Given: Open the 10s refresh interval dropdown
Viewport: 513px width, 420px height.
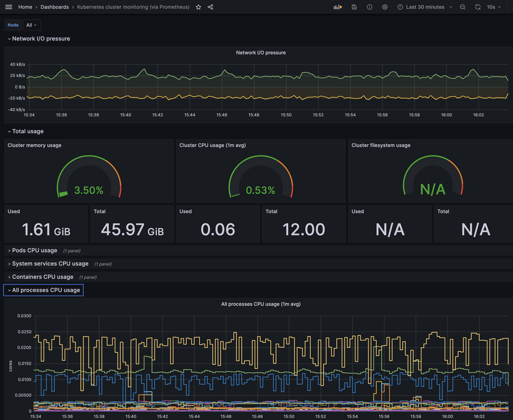Looking at the screenshot, I should (494, 7).
